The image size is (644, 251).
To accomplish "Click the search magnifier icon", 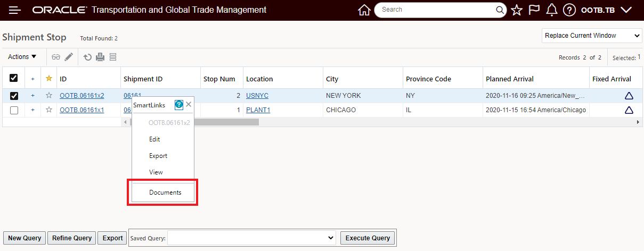I will coord(500,10).
